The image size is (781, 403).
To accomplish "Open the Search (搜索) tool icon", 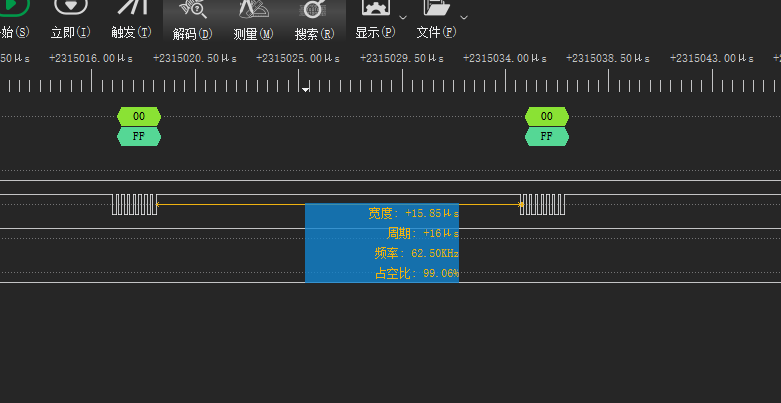I will click(313, 9).
